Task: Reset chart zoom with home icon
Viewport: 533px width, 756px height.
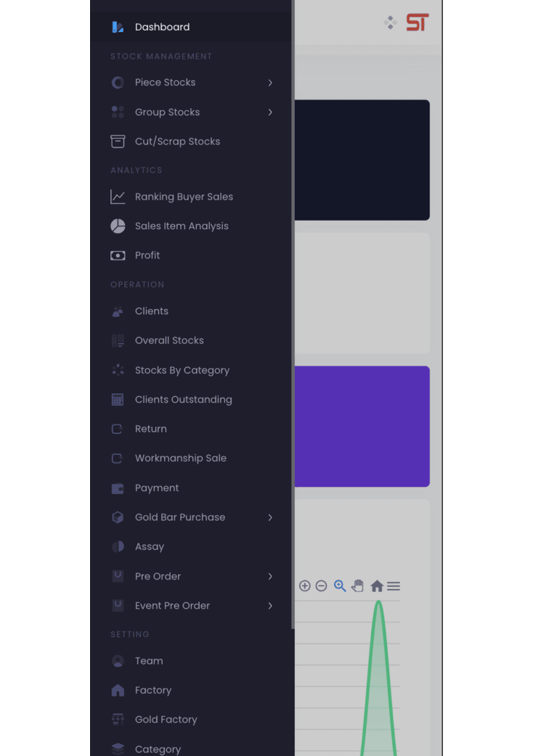Action: pyautogui.click(x=377, y=586)
